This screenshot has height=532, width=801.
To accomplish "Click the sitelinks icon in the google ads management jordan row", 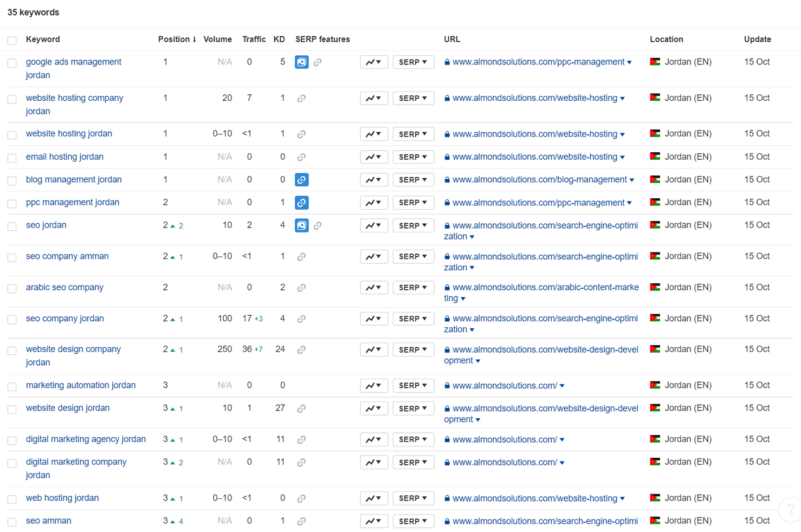I will [318, 62].
